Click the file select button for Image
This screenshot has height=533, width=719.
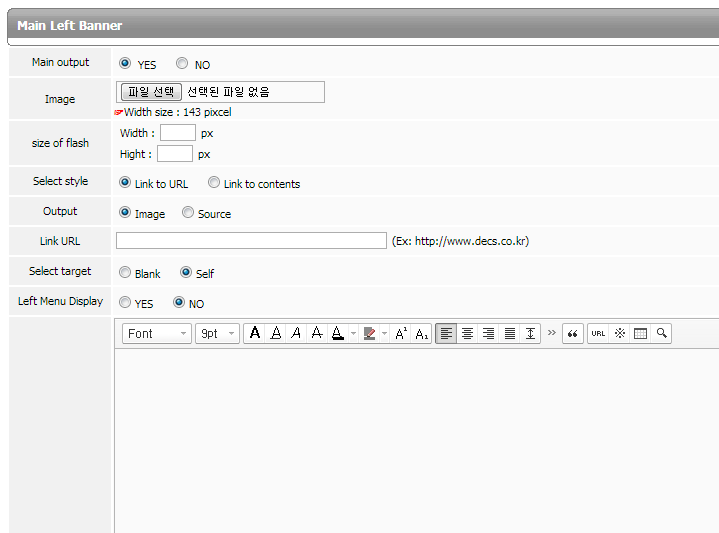click(151, 92)
